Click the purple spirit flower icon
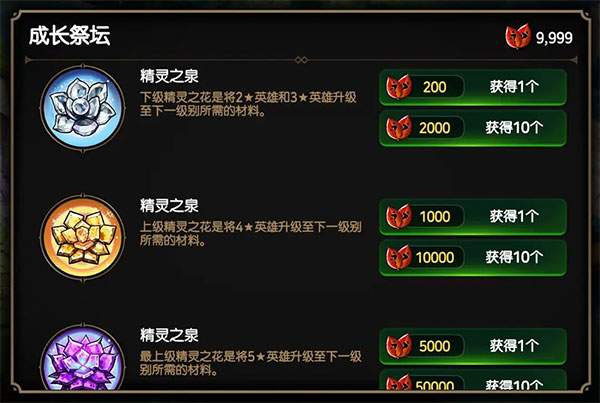The height and width of the screenshot is (403, 600). click(83, 358)
